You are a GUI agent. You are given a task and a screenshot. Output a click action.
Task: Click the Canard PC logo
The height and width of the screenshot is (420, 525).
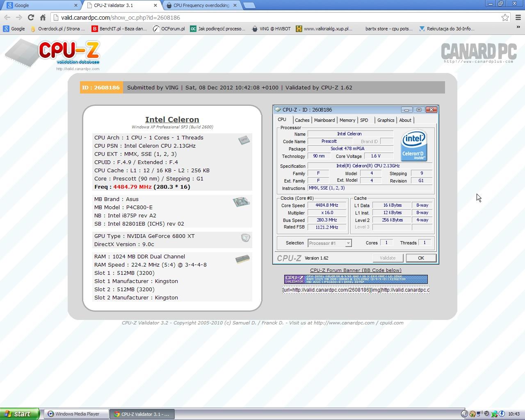(479, 52)
